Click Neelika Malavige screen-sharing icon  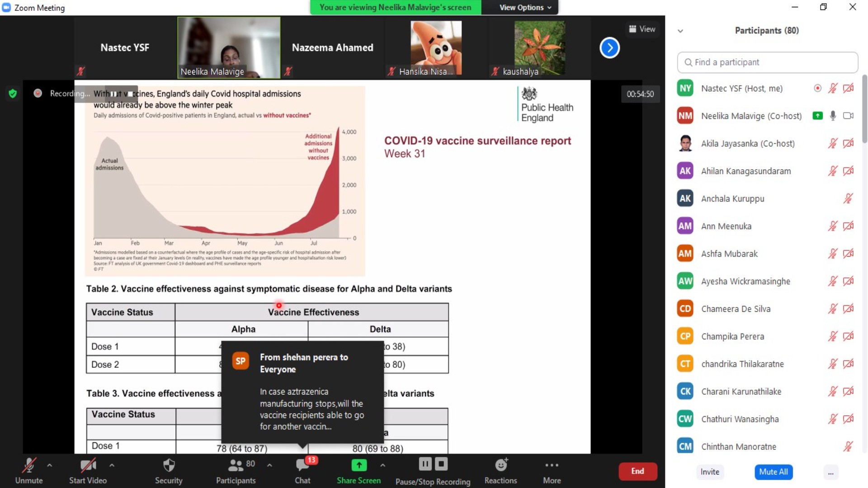click(x=817, y=116)
